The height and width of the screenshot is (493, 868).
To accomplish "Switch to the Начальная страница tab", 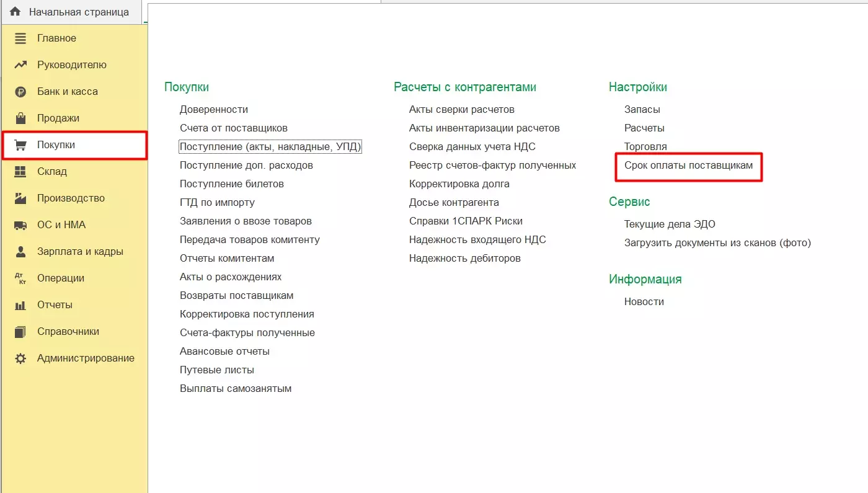I will click(79, 12).
